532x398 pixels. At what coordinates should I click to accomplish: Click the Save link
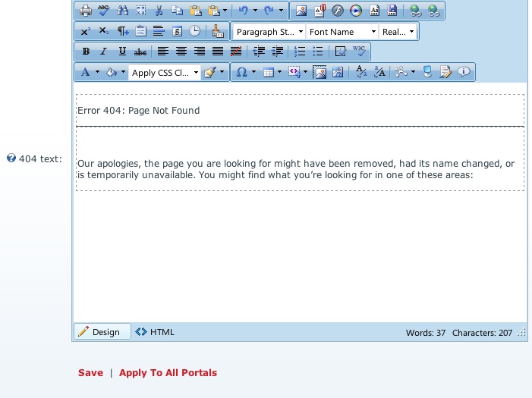coord(90,372)
